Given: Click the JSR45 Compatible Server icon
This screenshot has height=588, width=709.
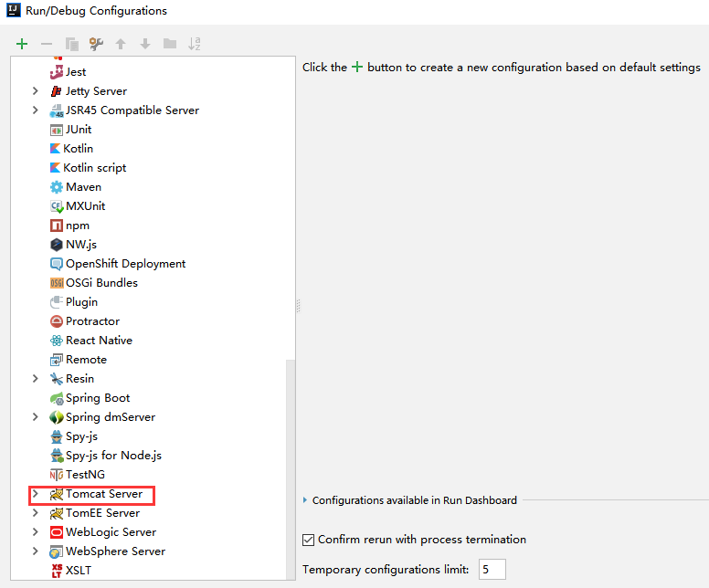Looking at the screenshot, I should (x=57, y=110).
